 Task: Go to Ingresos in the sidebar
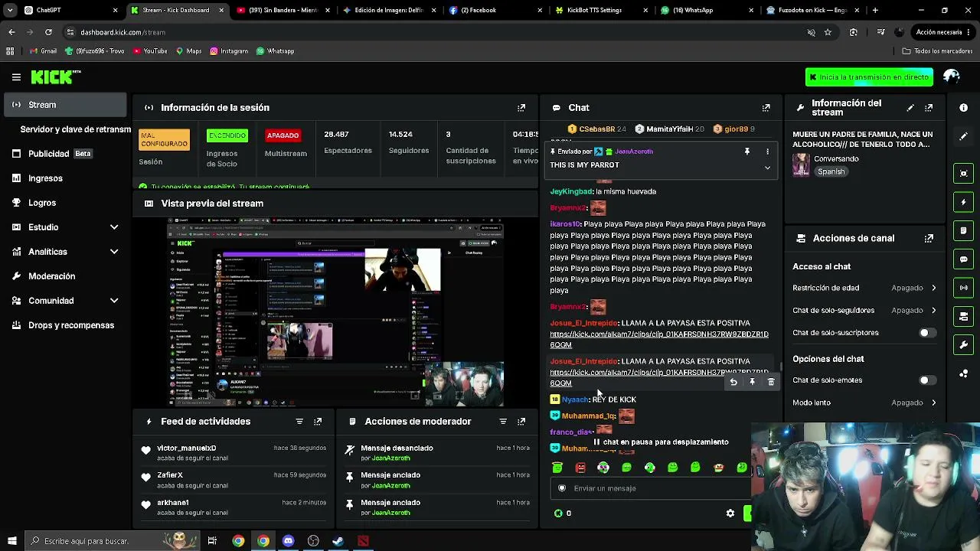coord(65,178)
